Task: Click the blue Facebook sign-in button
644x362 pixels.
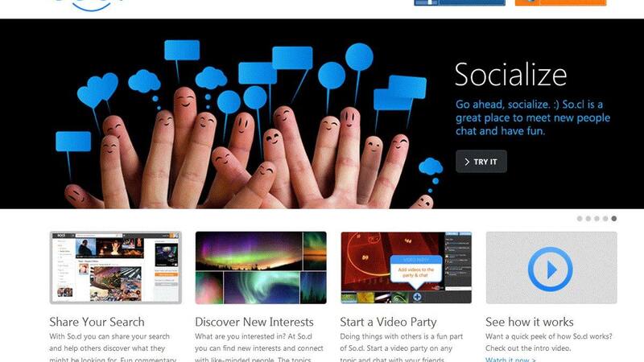Action: (460, 2)
